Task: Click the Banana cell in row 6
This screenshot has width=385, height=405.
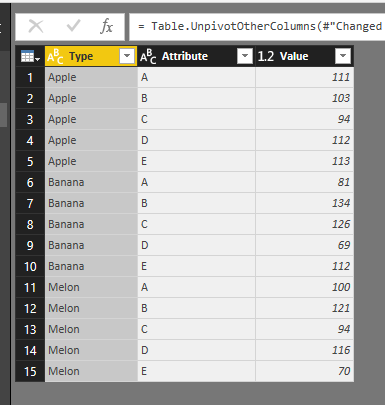Action: click(91, 182)
